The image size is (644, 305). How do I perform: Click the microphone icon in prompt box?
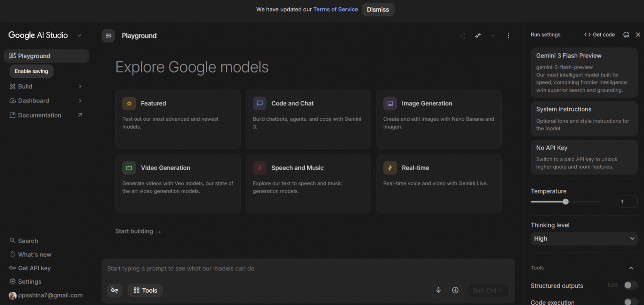(x=438, y=290)
